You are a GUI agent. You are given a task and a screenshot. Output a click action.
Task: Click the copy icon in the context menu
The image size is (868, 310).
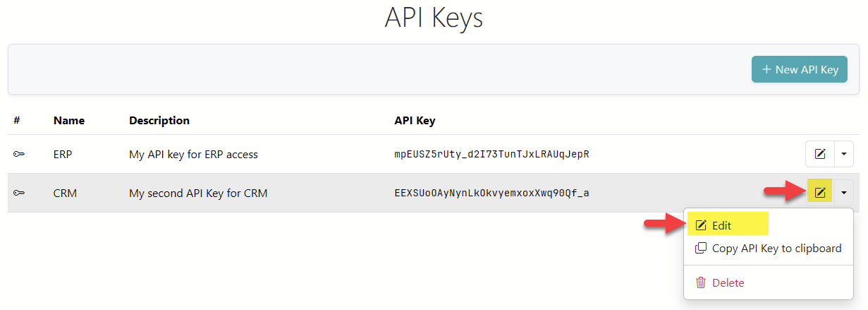point(701,249)
